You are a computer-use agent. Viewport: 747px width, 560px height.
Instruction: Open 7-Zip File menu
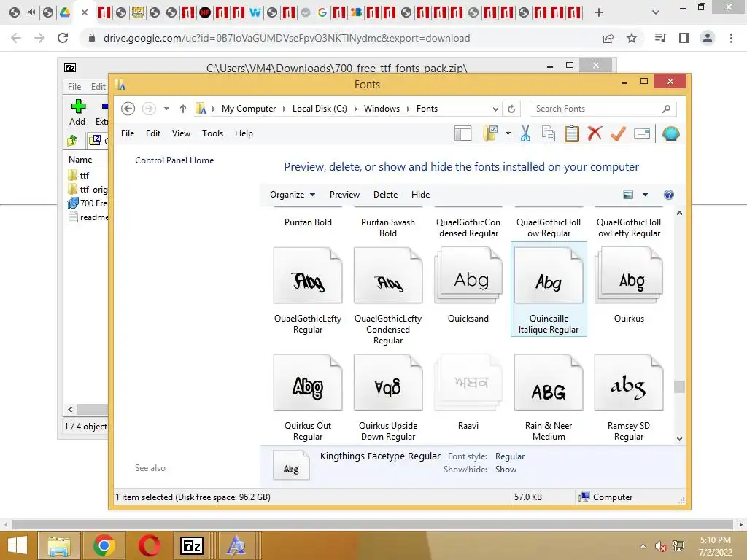pyautogui.click(x=74, y=87)
